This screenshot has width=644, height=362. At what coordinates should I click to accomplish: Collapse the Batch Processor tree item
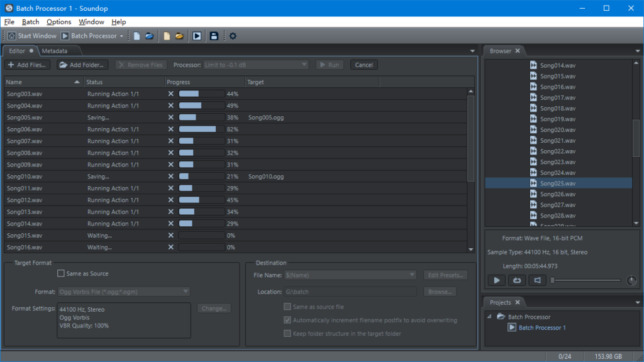coord(489,317)
